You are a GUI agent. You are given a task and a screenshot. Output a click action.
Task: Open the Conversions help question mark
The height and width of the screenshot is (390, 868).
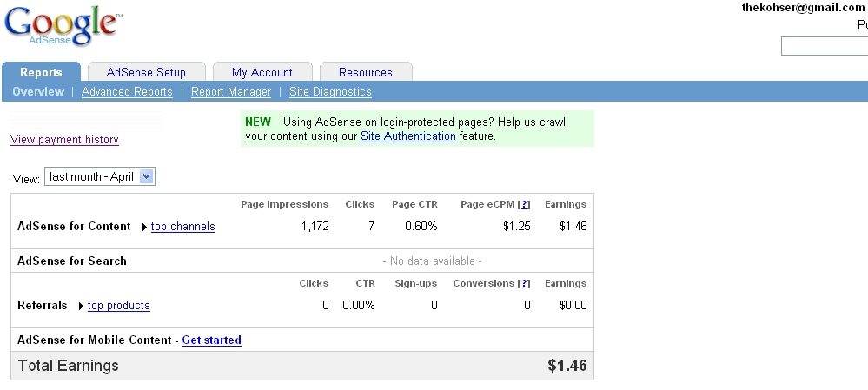(x=524, y=284)
